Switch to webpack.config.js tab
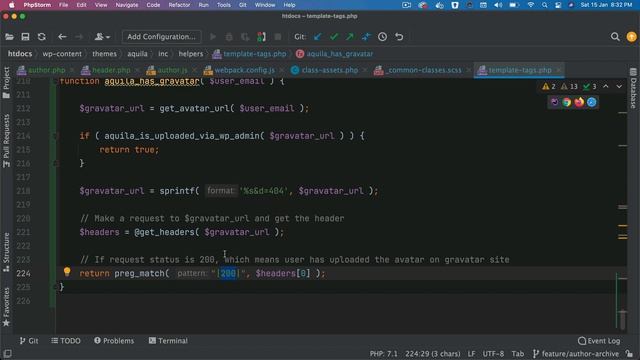This screenshot has width=640, height=360. pyautogui.click(x=244, y=70)
